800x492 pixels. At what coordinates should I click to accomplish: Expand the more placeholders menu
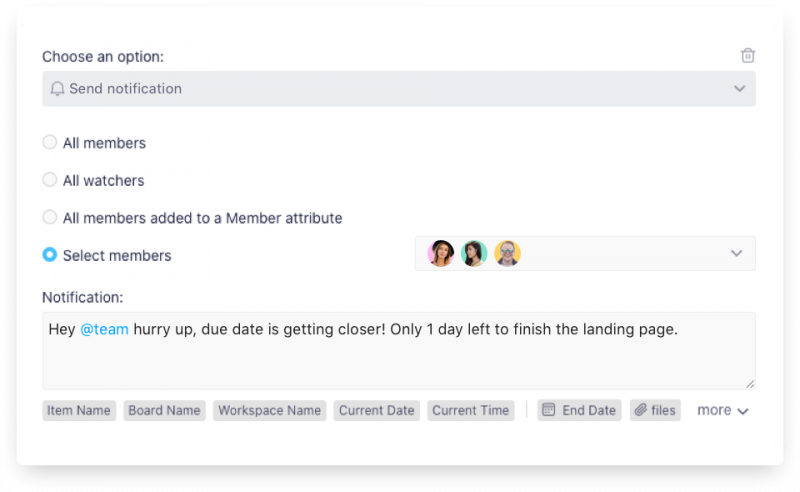(x=722, y=410)
